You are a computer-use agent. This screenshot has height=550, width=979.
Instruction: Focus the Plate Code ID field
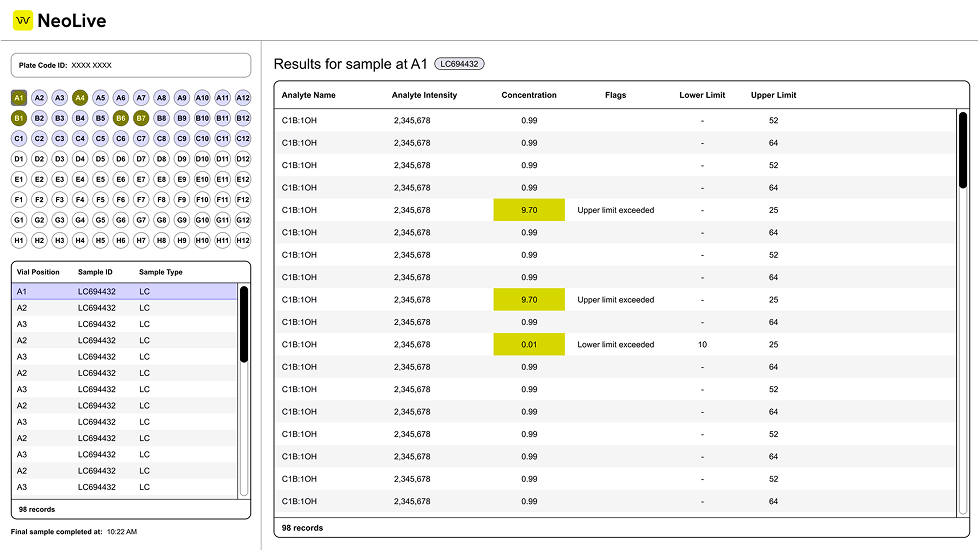(131, 66)
